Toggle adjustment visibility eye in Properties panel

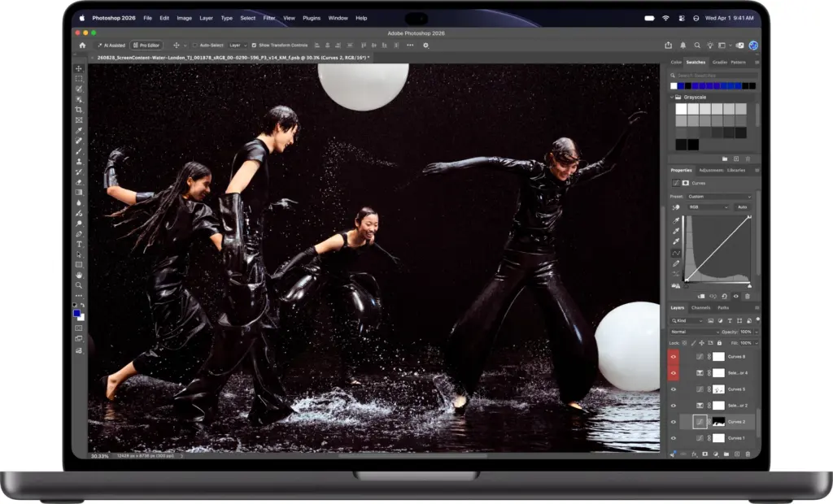point(735,297)
